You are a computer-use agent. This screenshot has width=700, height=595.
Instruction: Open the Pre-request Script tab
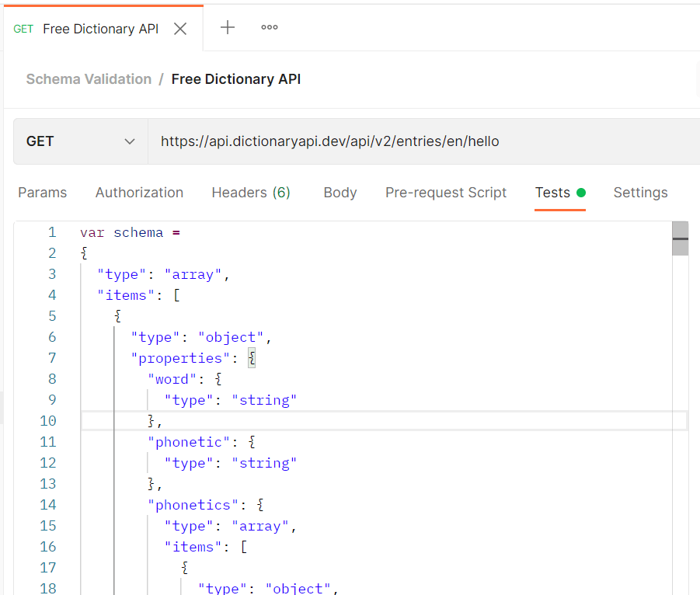tap(446, 193)
